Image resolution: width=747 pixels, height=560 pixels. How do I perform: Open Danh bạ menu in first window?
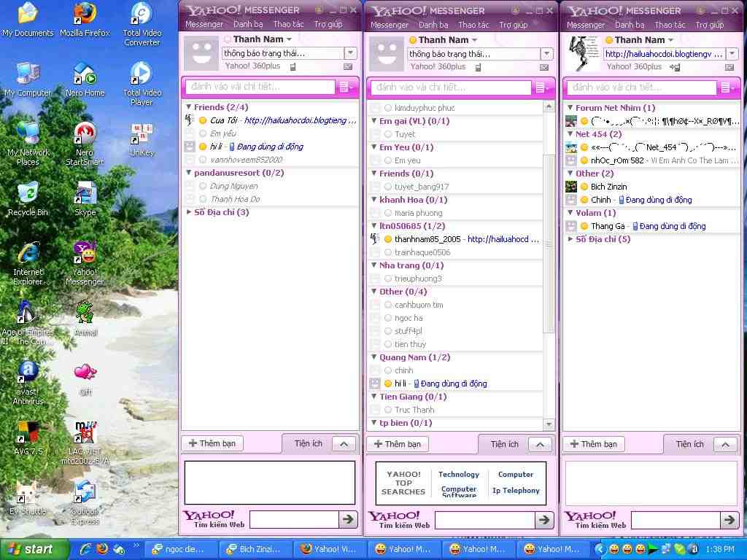pyautogui.click(x=248, y=24)
